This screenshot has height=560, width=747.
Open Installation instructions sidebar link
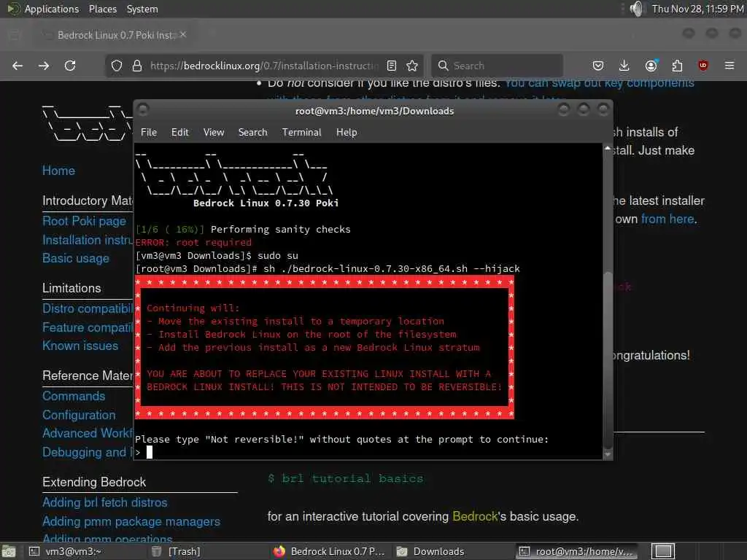coord(88,240)
